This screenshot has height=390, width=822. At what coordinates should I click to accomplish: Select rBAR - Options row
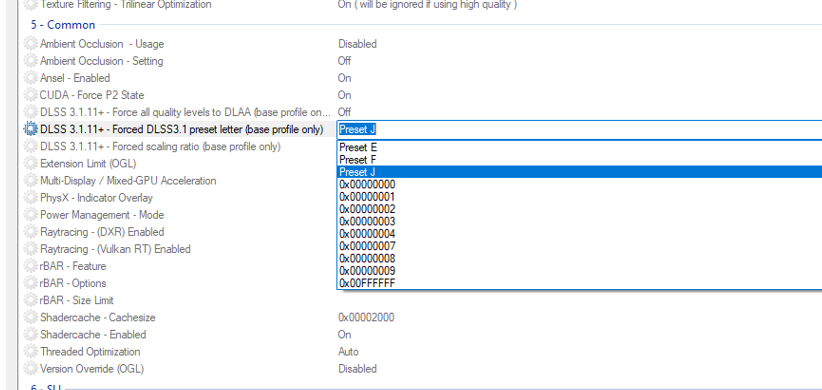tap(73, 283)
